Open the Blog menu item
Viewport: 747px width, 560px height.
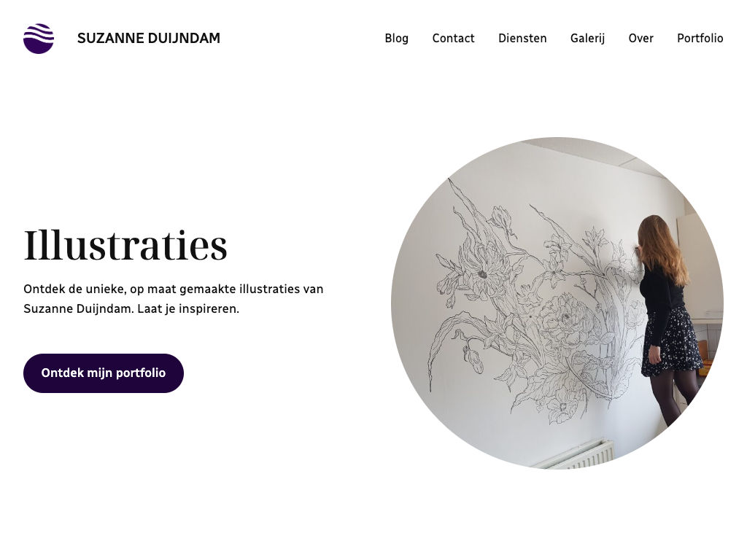396,38
